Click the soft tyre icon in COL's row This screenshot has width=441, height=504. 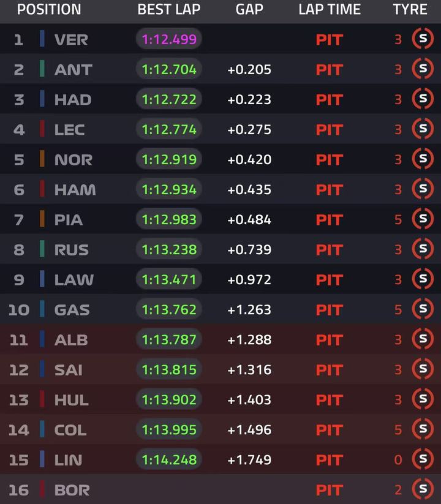tap(423, 429)
